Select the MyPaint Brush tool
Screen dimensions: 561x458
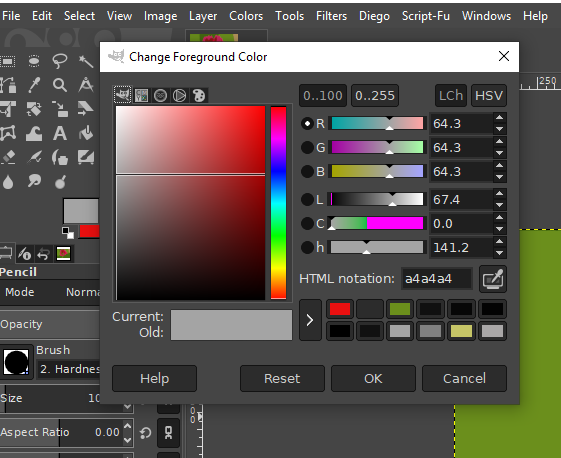coord(86,157)
